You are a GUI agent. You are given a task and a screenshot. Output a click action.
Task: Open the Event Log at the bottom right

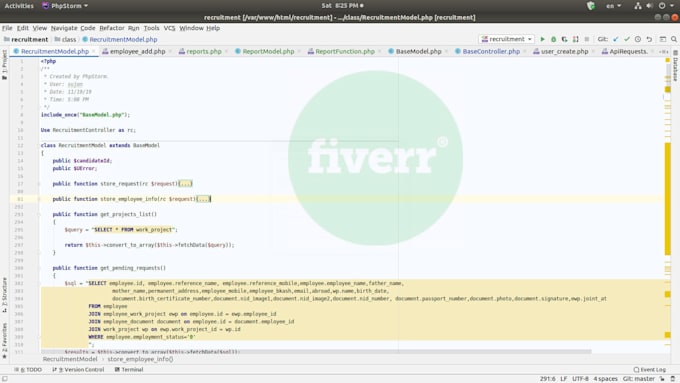click(649, 370)
